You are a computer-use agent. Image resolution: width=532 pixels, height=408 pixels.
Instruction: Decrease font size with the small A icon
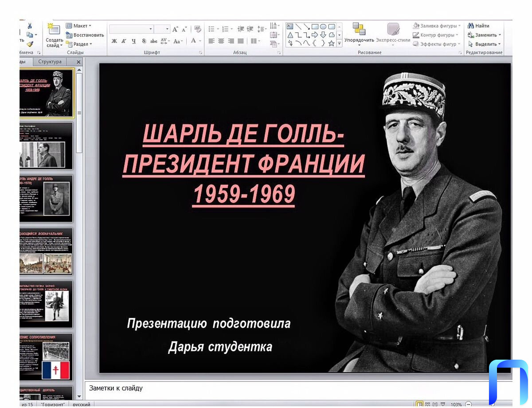[x=184, y=29]
